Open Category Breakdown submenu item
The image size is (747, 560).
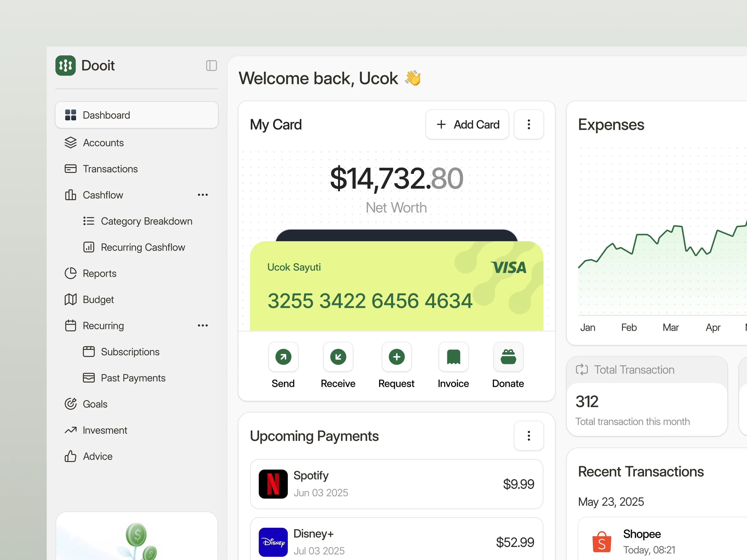pyautogui.click(x=138, y=221)
